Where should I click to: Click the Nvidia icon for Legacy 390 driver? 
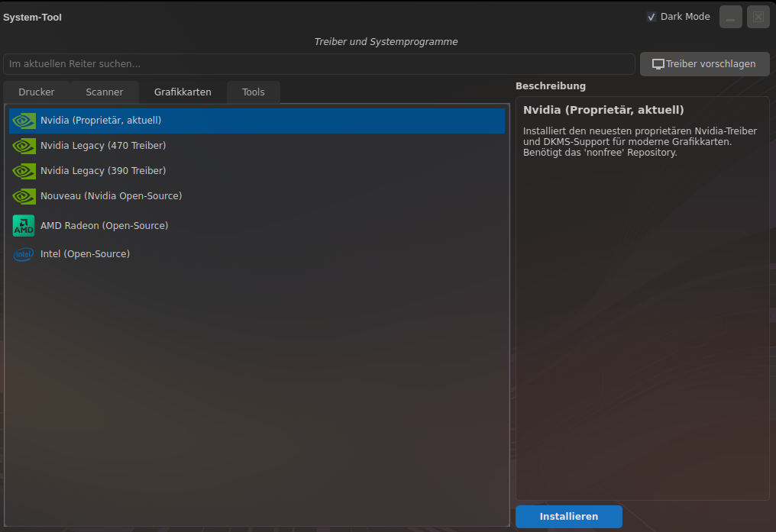pyautogui.click(x=24, y=171)
